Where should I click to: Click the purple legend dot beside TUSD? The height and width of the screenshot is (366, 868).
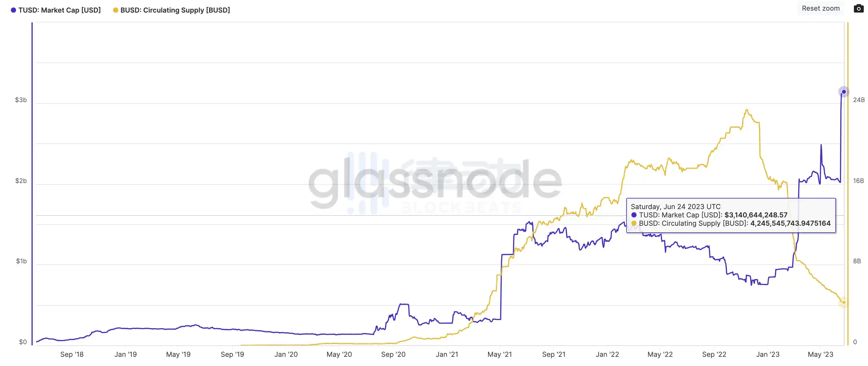pyautogui.click(x=13, y=10)
